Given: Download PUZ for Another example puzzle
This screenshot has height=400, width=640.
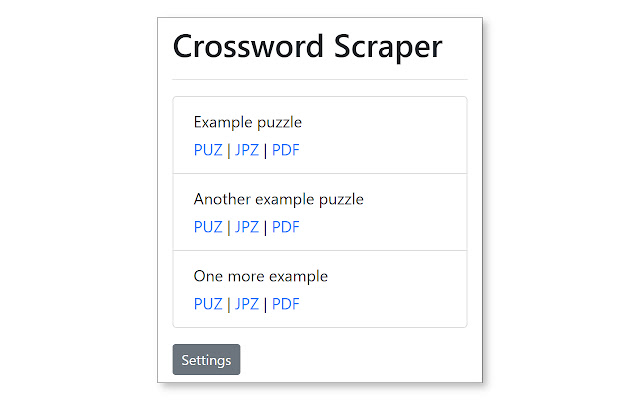Looking at the screenshot, I should coord(208,227).
